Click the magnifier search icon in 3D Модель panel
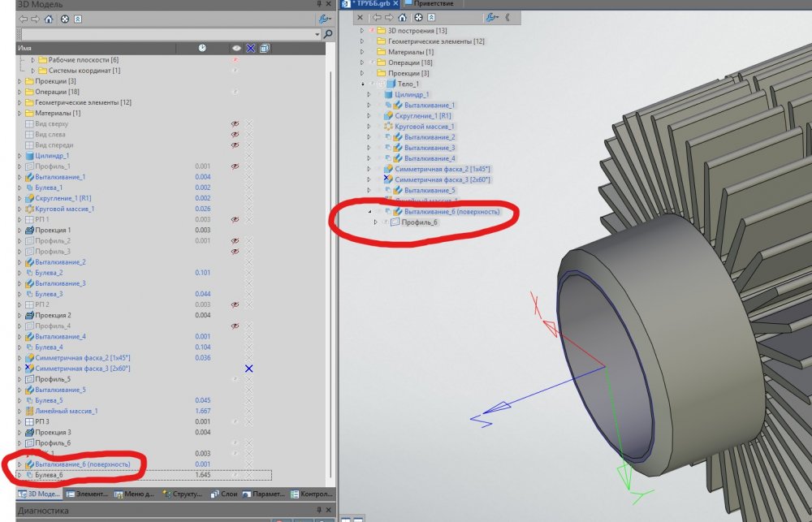This screenshot has height=522, width=812. (328, 34)
